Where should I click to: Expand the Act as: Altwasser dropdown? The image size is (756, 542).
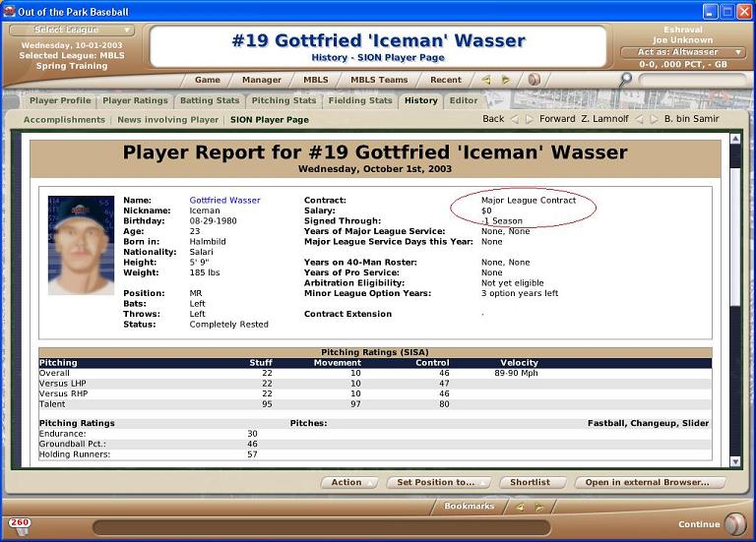coord(683,52)
